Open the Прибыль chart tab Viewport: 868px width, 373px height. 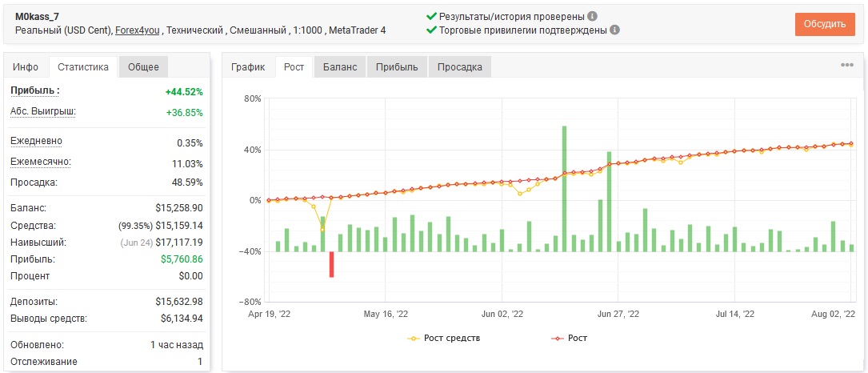[x=396, y=67]
